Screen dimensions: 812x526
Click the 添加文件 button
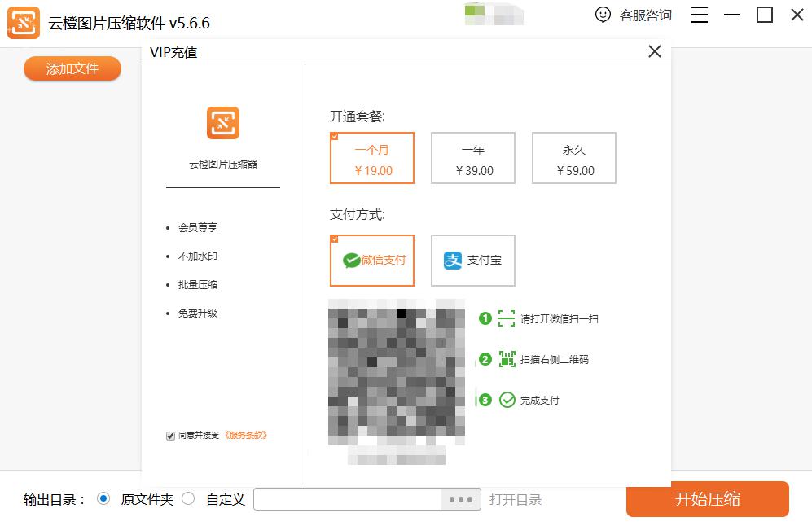72,68
